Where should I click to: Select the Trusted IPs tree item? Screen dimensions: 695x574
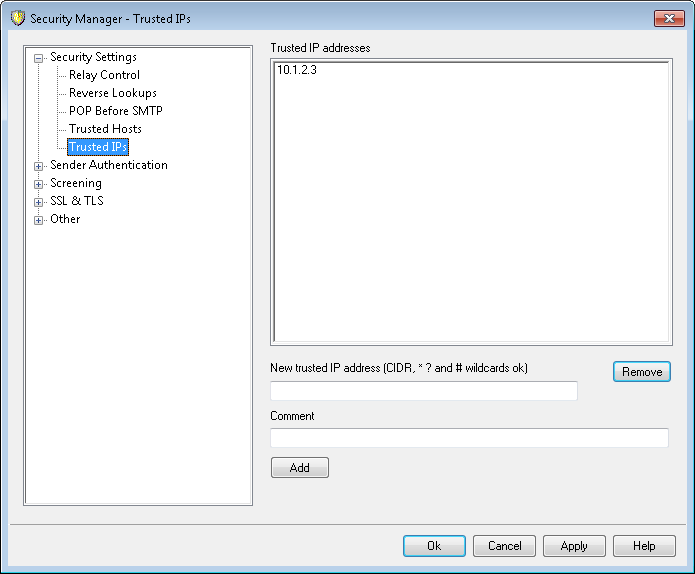(98, 147)
